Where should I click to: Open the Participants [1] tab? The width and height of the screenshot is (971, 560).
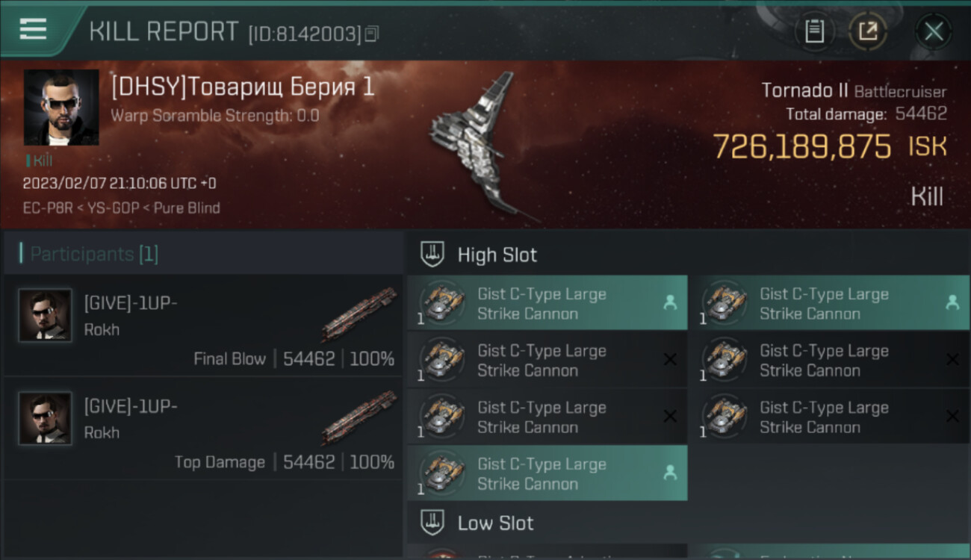tap(93, 254)
